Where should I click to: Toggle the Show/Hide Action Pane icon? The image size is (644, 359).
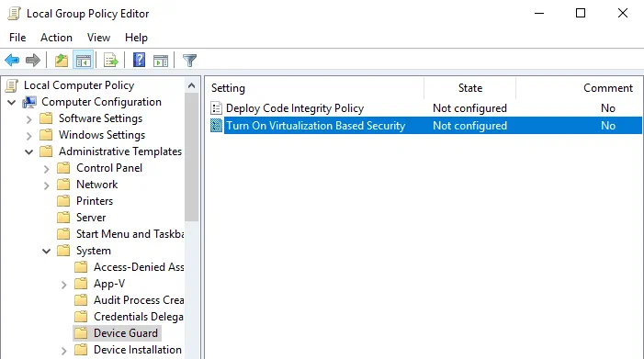point(161,61)
